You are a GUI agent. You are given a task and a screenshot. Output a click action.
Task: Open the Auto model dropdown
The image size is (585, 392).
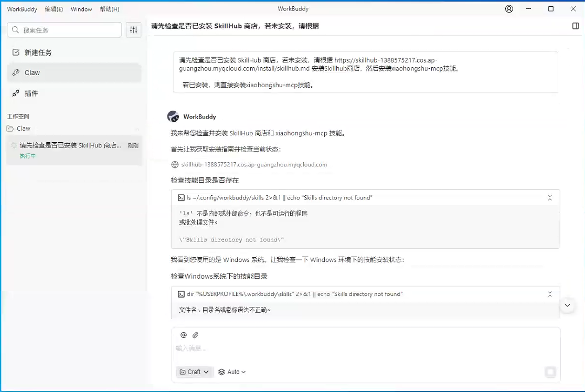232,372
